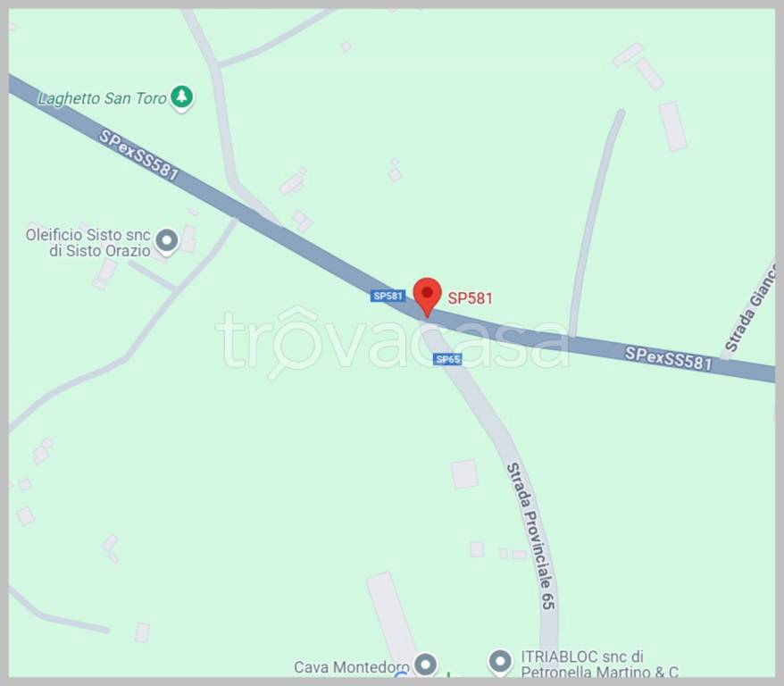This screenshot has height=686, width=784.
Task: Click the SPexSS581 road label at right
Action: coord(669,358)
